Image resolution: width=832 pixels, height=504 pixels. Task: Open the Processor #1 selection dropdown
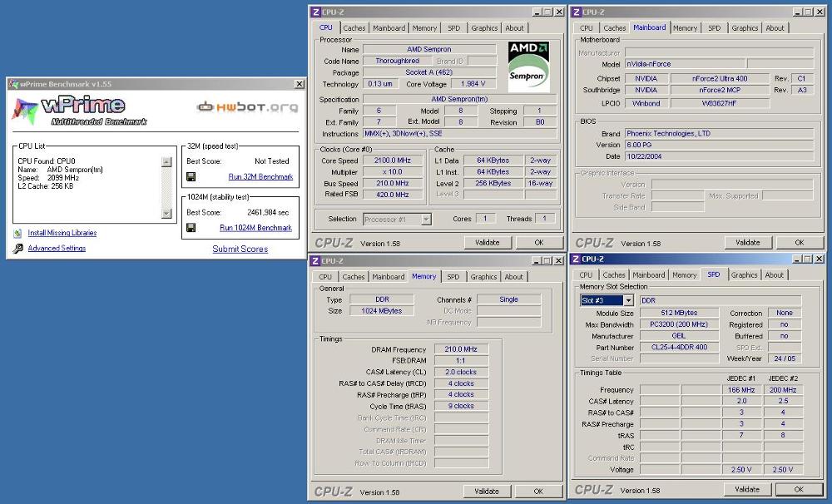(426, 219)
